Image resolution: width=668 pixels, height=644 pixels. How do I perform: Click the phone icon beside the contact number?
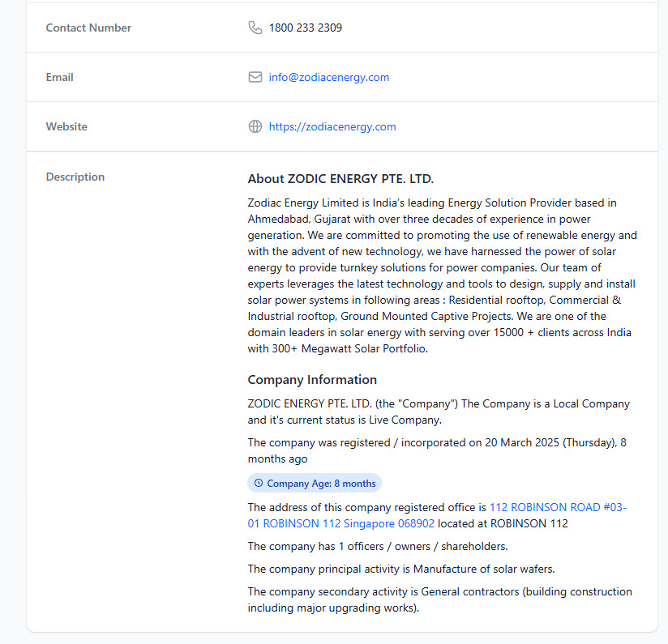pyautogui.click(x=255, y=28)
